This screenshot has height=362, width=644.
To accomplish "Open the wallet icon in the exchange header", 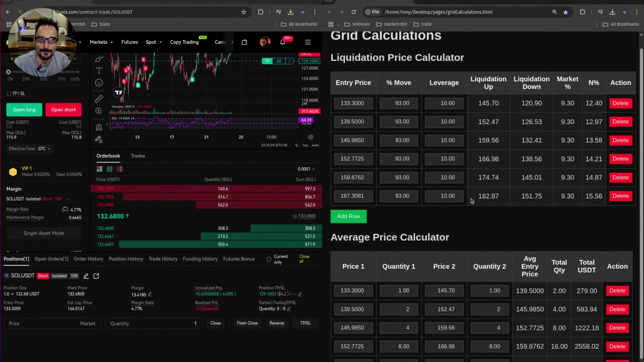I will [x=244, y=42].
